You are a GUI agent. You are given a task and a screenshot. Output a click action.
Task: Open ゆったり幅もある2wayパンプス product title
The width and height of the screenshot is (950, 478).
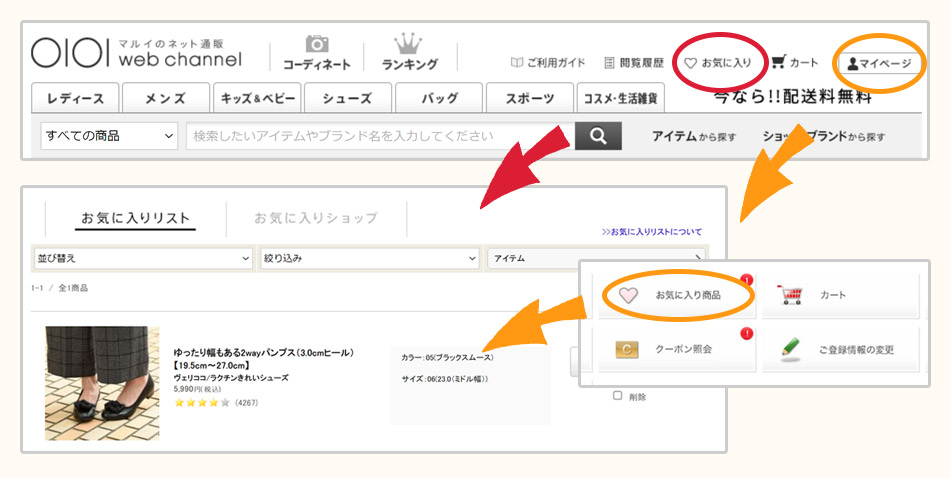264,359
